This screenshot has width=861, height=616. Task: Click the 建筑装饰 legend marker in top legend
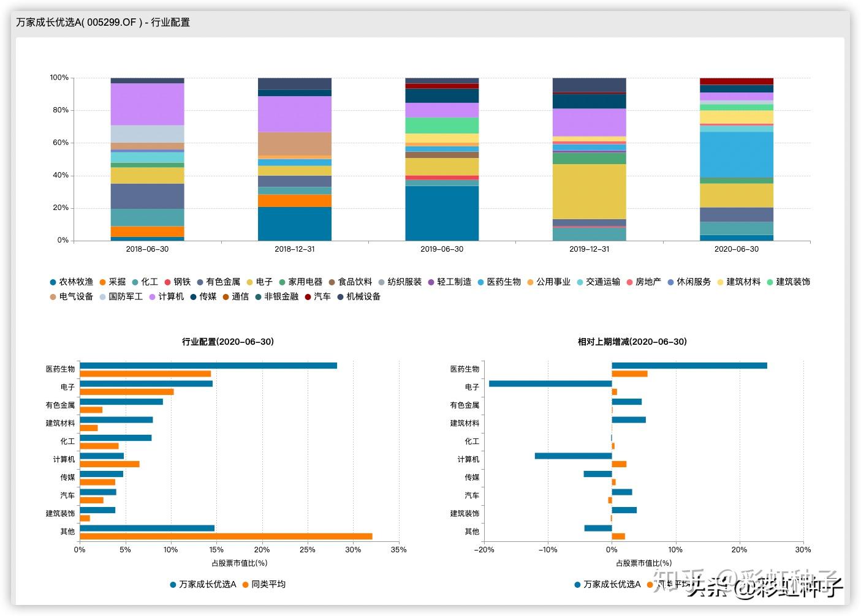(x=770, y=282)
